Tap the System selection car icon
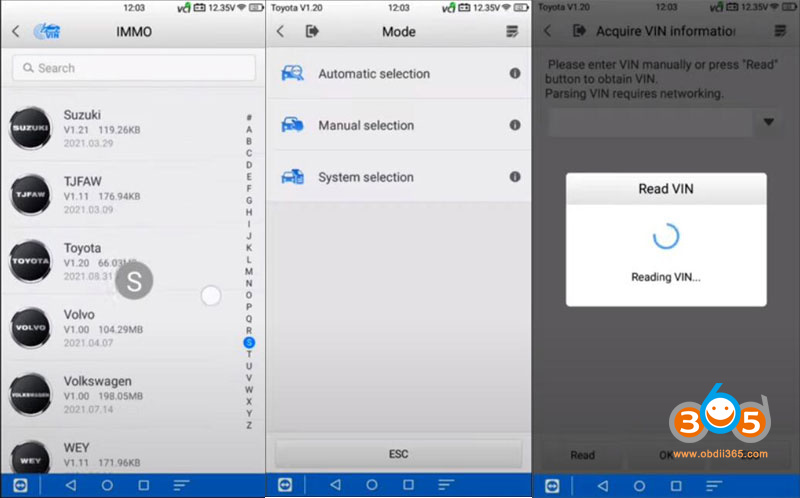This screenshot has height=498, width=800. (x=292, y=177)
